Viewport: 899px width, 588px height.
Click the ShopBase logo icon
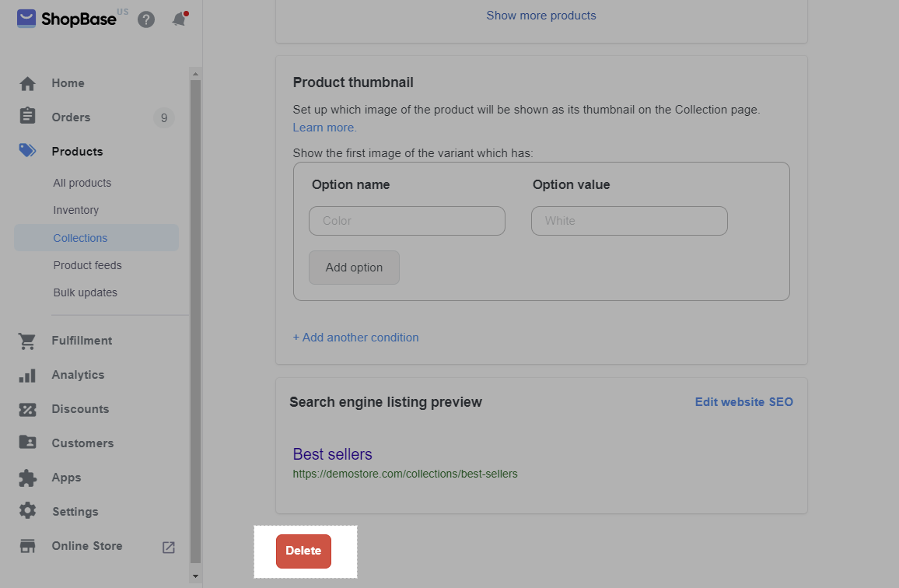pos(26,18)
